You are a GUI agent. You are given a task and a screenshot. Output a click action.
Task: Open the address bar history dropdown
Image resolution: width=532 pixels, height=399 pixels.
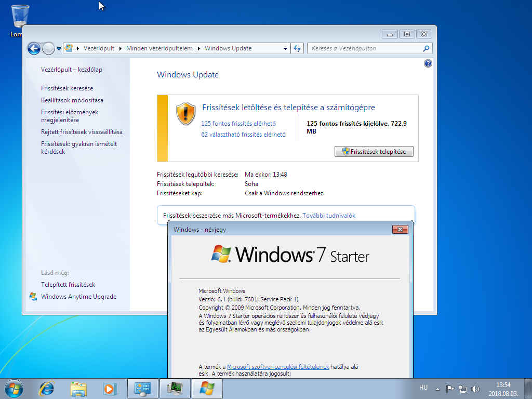[x=285, y=48]
